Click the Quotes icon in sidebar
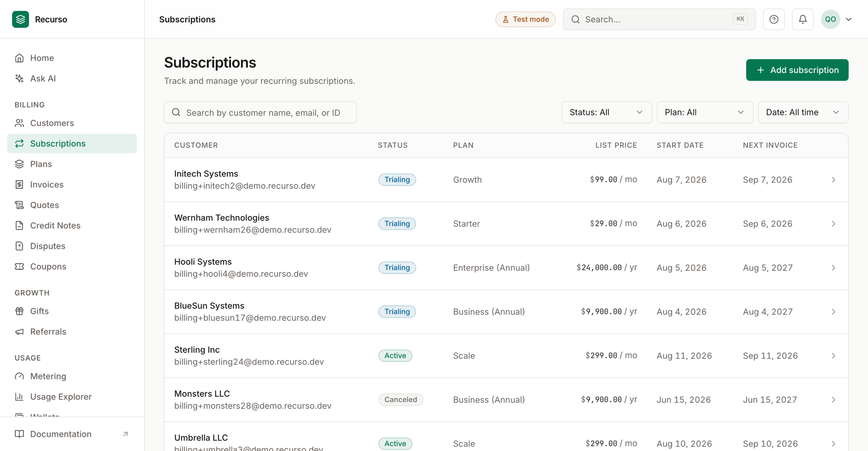Screen dimensions: 868x451 coord(19,204)
